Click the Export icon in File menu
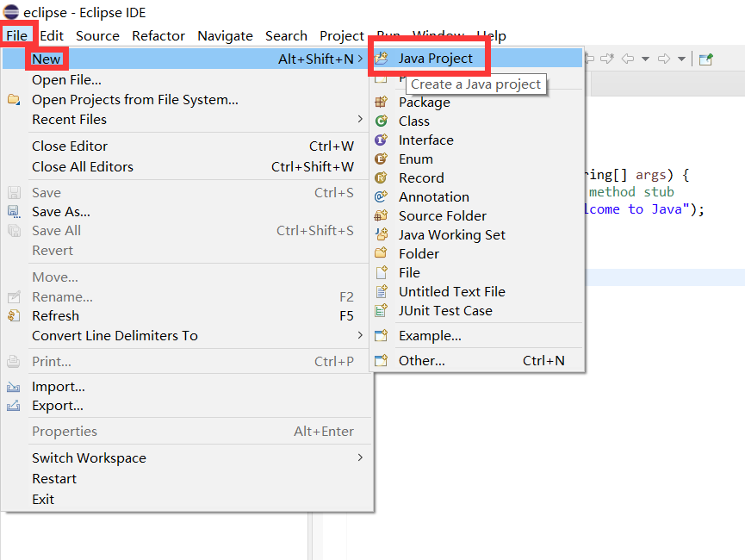 [x=14, y=406]
